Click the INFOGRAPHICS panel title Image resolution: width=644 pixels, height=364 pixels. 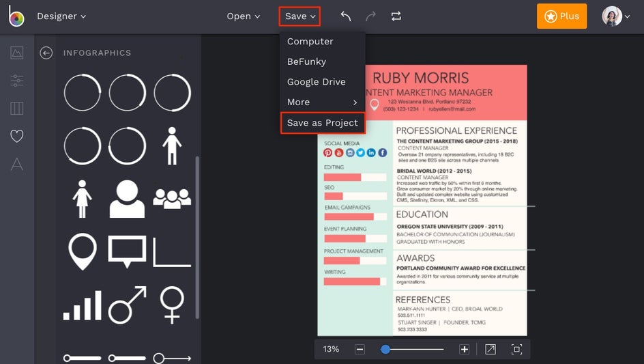point(97,53)
